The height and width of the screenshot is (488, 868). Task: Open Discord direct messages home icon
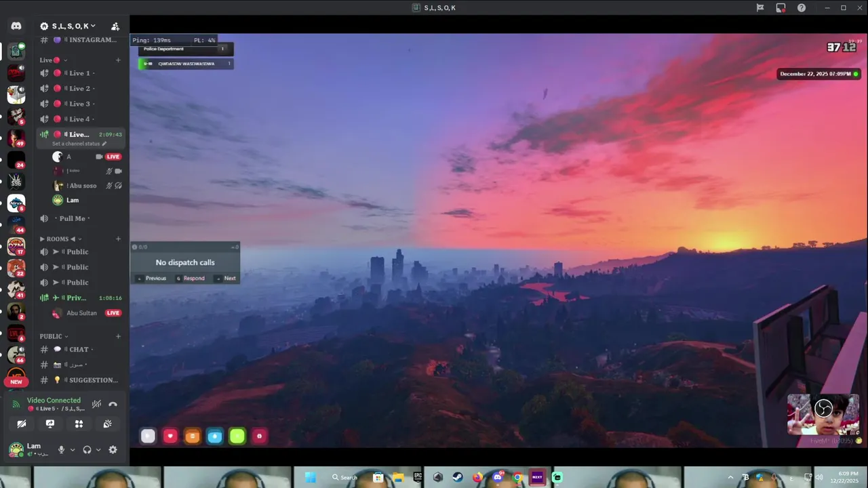coord(16,26)
